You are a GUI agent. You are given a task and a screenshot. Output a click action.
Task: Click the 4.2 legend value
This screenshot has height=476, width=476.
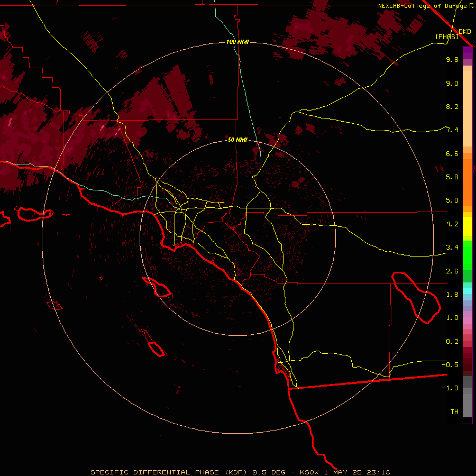[x=452, y=224]
